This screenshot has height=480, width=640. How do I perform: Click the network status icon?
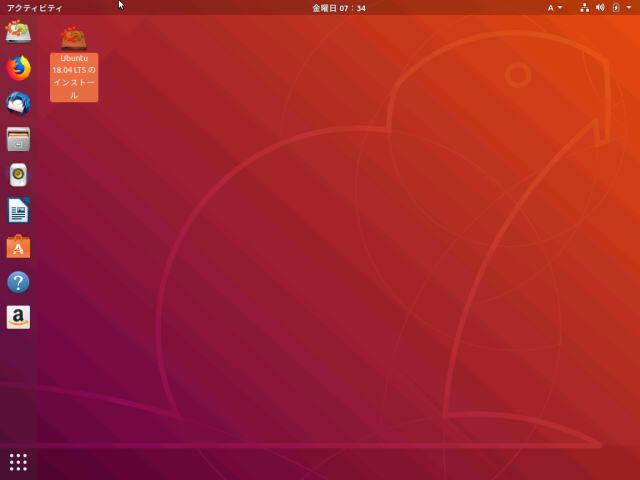tap(584, 8)
